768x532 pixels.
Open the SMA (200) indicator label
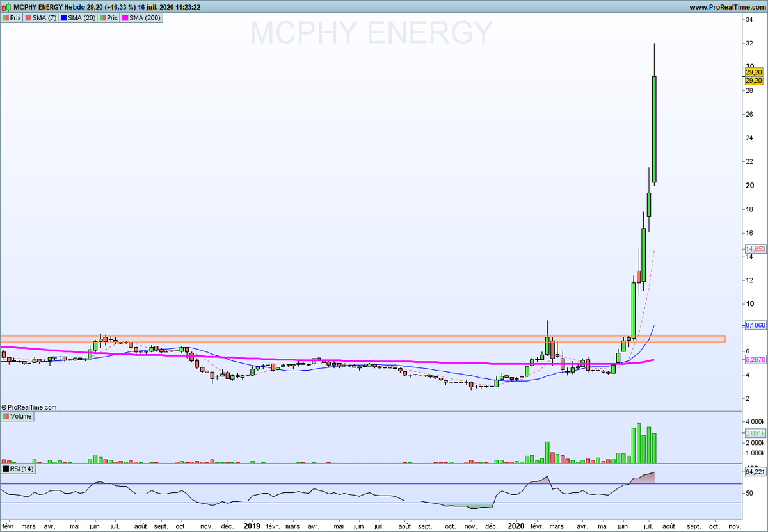click(x=141, y=18)
